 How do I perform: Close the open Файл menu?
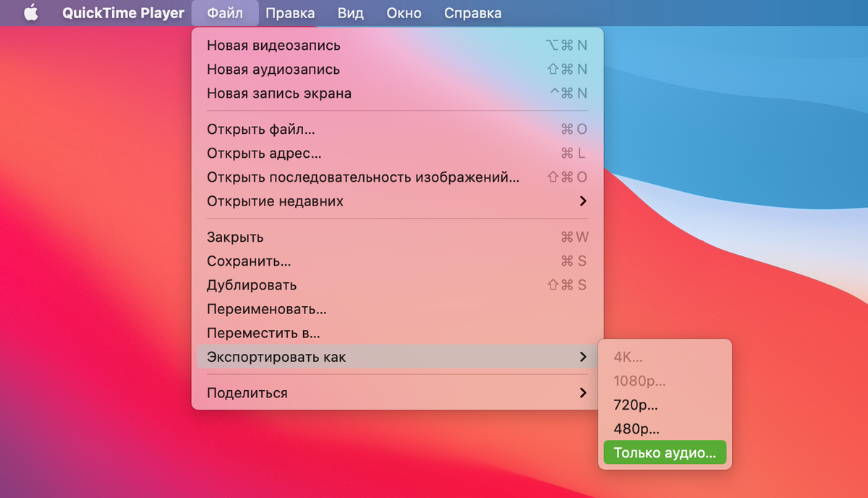[225, 13]
